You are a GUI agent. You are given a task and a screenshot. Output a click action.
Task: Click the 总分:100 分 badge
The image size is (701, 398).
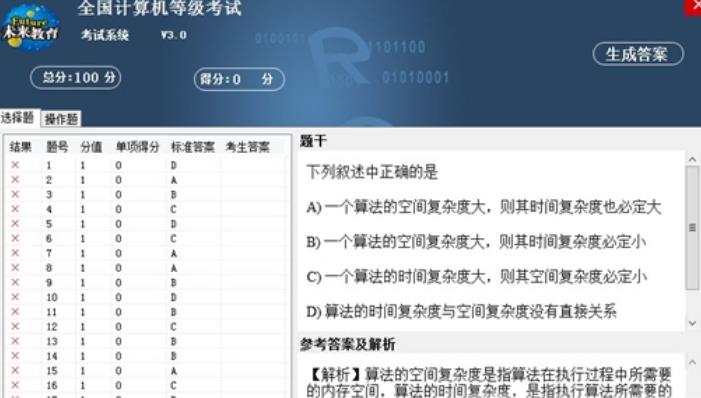pos(76,78)
